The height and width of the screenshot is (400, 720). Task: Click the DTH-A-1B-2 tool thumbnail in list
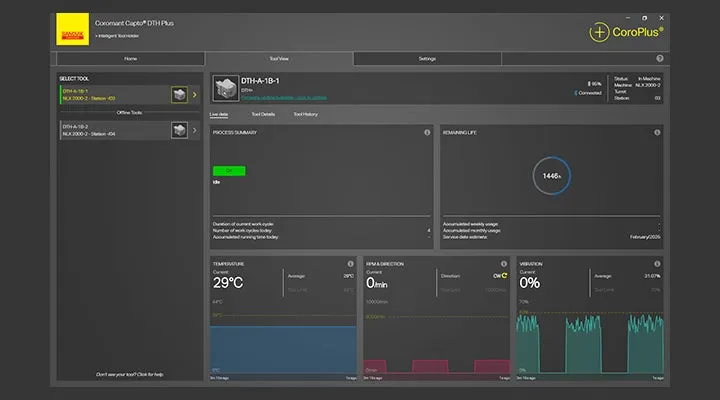click(x=179, y=130)
